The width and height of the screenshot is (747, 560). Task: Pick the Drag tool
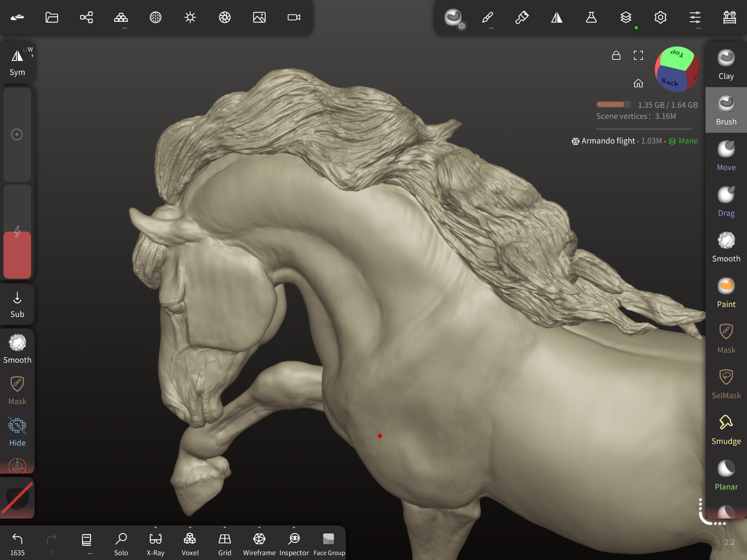[x=726, y=201]
